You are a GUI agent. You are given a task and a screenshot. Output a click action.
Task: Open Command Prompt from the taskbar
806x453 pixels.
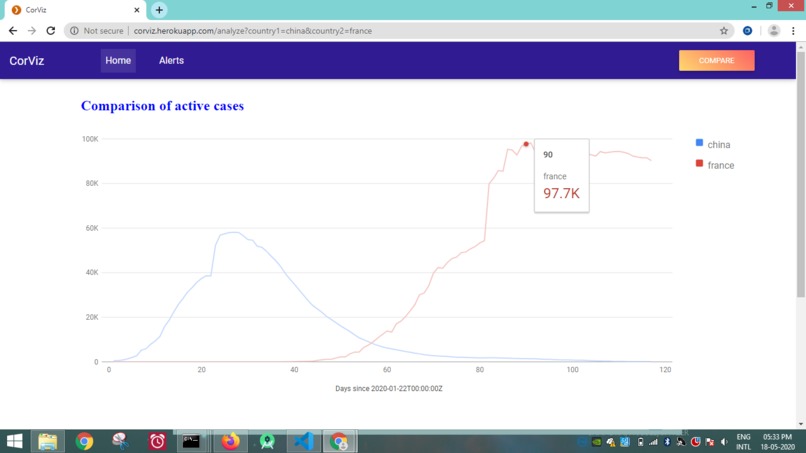click(191, 441)
